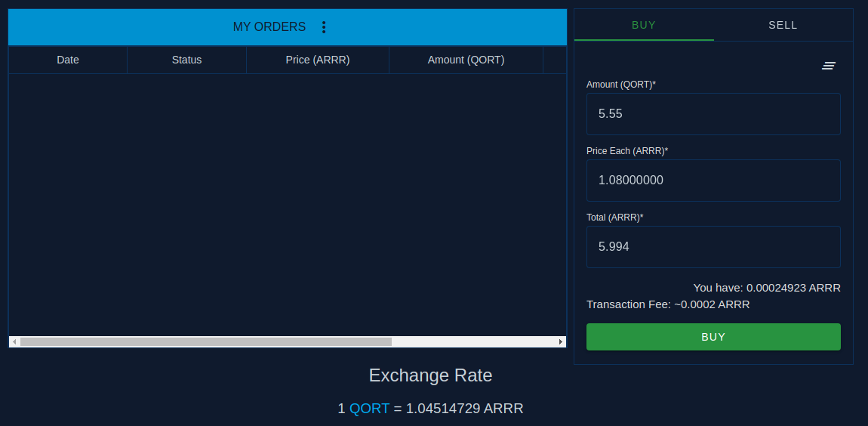The image size is (868, 426).
Task: Sort orders by Date column header
Action: point(68,60)
